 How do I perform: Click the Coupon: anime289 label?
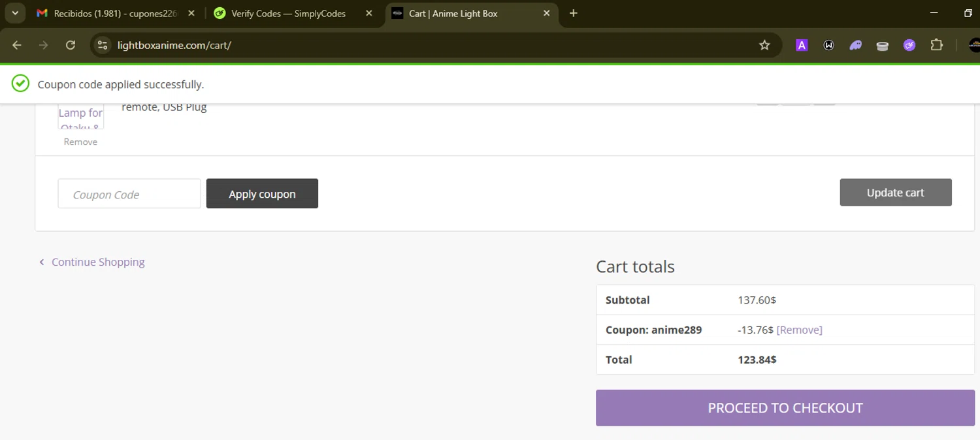(653, 330)
